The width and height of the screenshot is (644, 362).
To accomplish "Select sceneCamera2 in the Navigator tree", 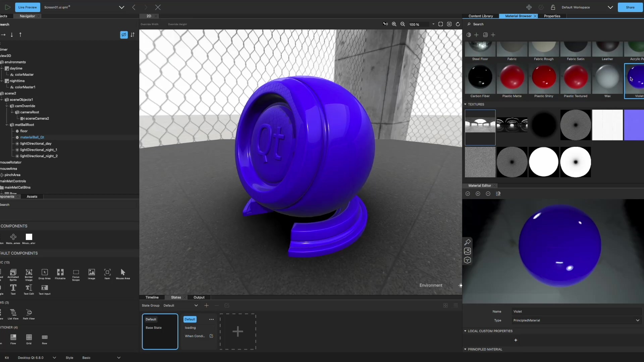I will [x=37, y=118].
